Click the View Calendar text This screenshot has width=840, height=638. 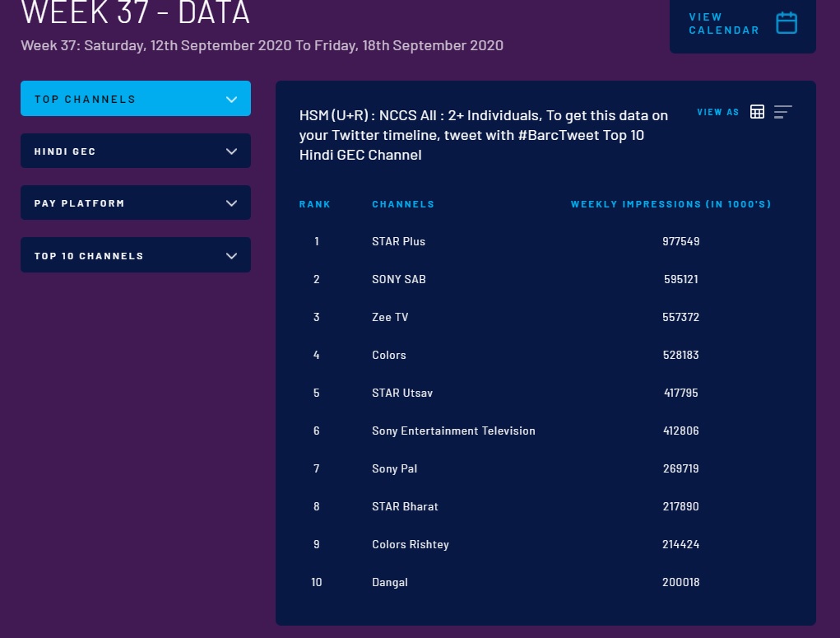pos(723,23)
